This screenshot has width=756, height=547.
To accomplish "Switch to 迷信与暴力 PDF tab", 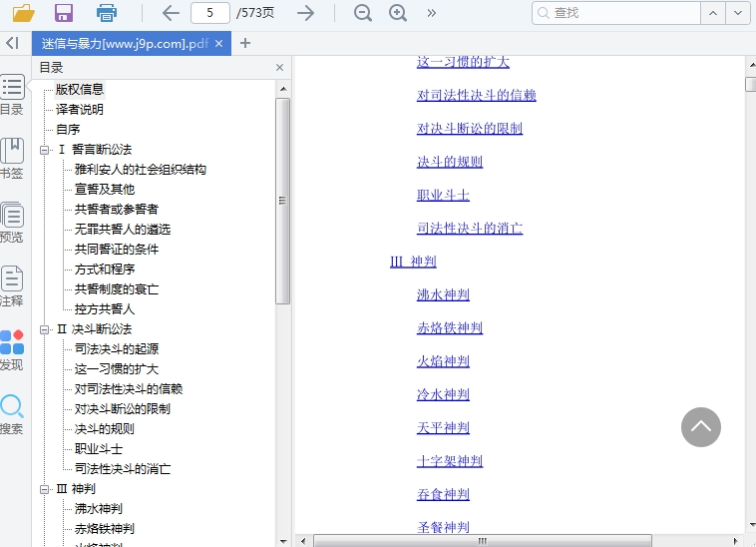I will click(125, 44).
